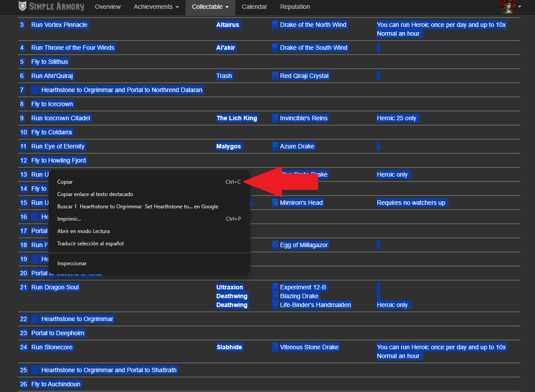535x392 pixels.
Task: Expand the Collectable dropdown in navbar
Action: click(210, 7)
